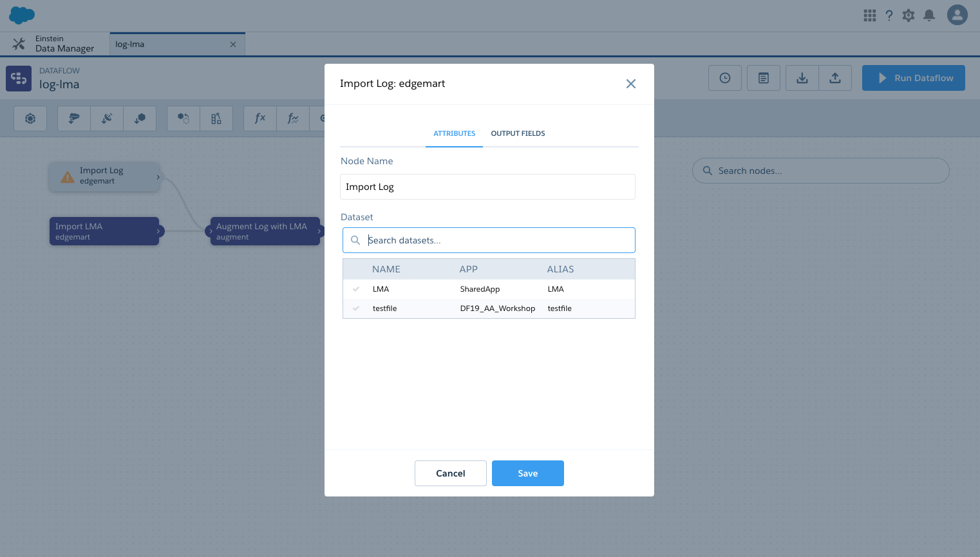Image resolution: width=980 pixels, height=557 pixels.
Task: Click the DF19_AA_Workshop cell
Action: coord(498,308)
